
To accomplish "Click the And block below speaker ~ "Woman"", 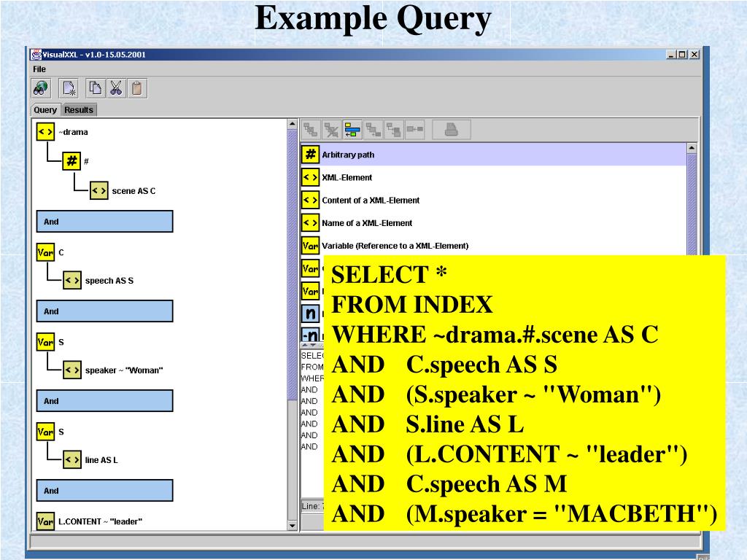I will pos(105,401).
